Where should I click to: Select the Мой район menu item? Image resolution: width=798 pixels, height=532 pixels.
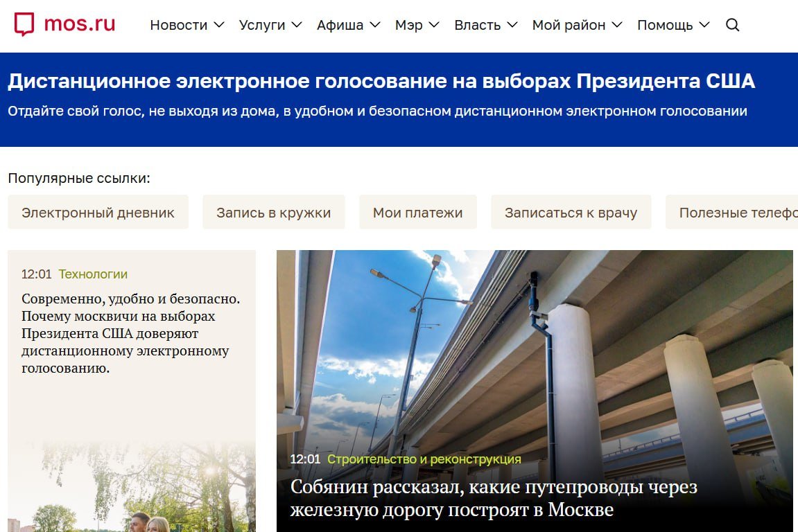(569, 25)
